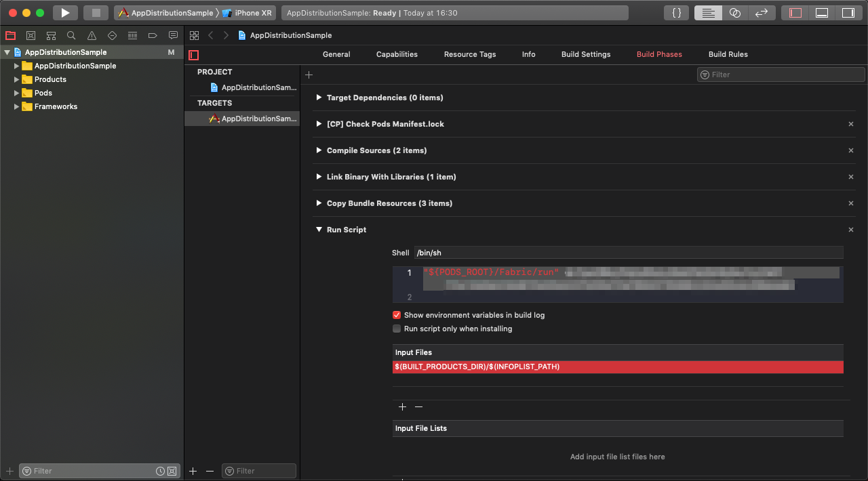Delete the Link Binary With Libraries phase

[851, 177]
